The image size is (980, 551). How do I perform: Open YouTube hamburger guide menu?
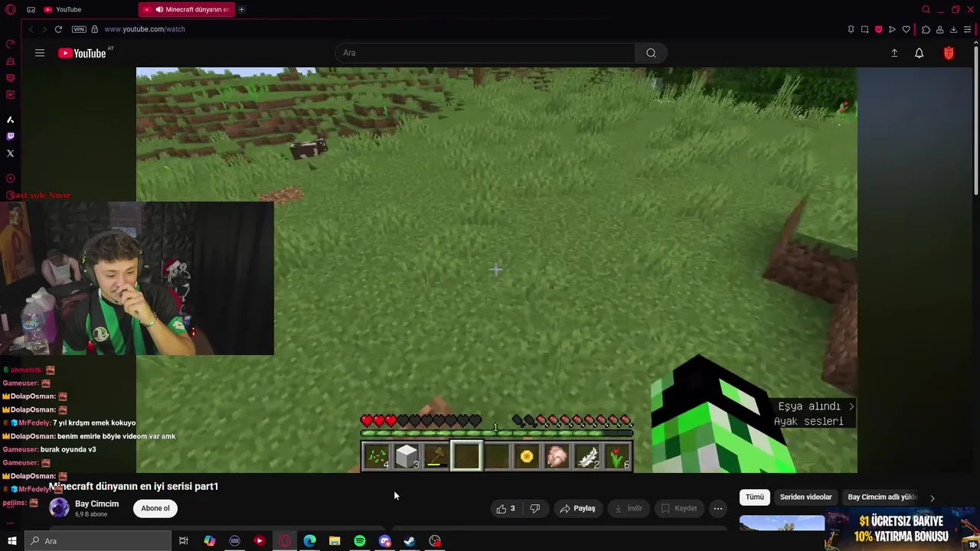coord(40,53)
